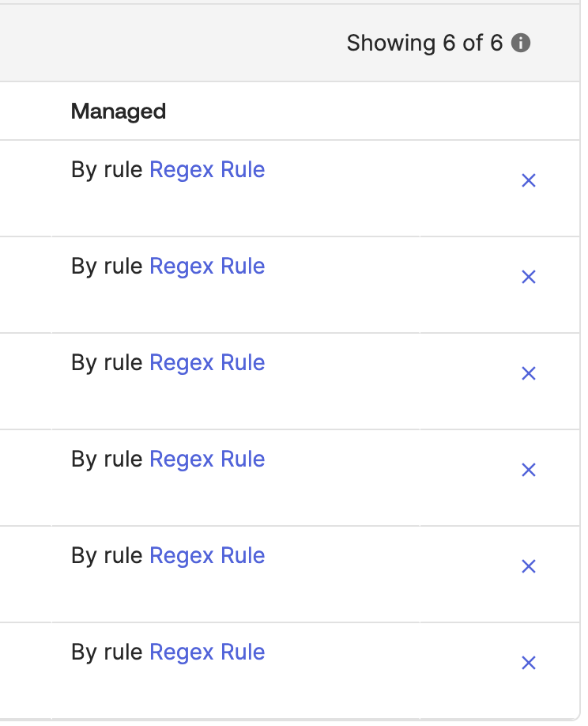
Task: Select the first row's By rule text
Action: (x=107, y=170)
